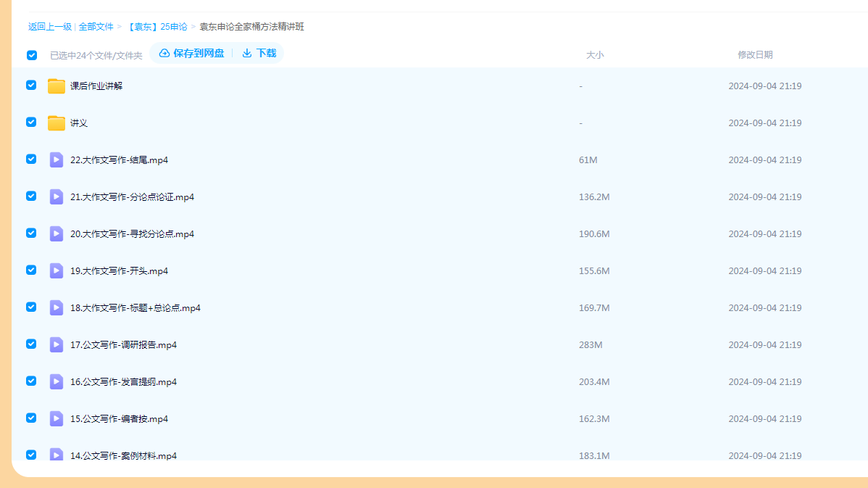Click video icon for 15.公文写作-编者按.mp4
The image size is (868, 488).
point(57,418)
